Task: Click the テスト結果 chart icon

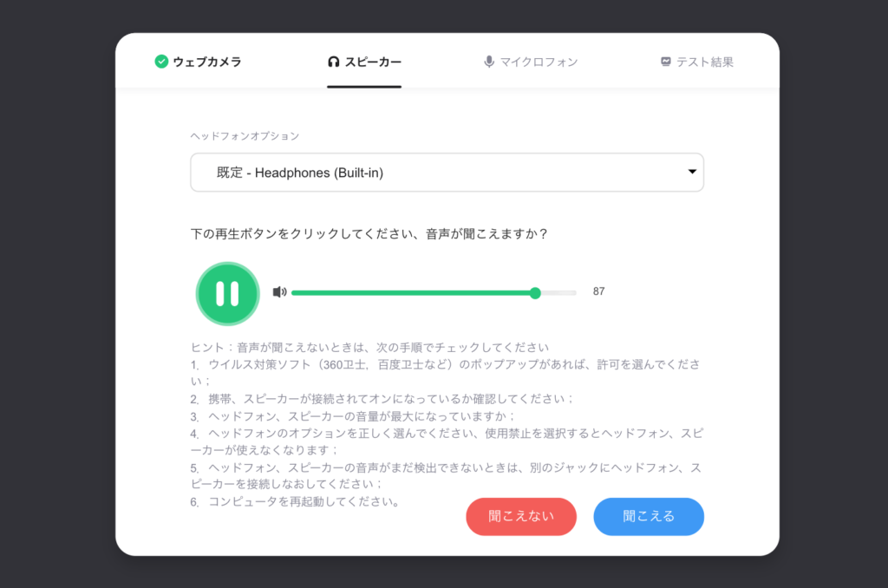Action: tap(666, 62)
